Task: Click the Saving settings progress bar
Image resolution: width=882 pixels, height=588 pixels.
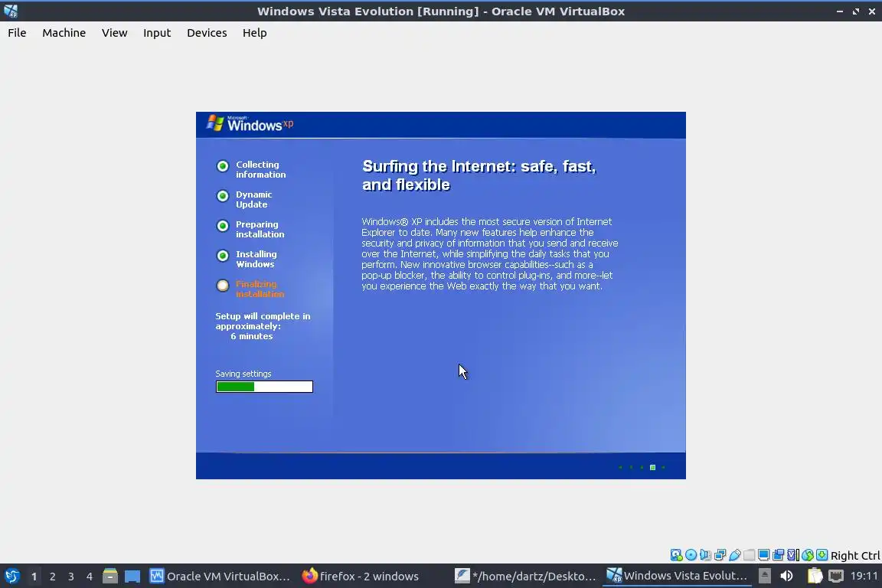Action: [x=264, y=387]
